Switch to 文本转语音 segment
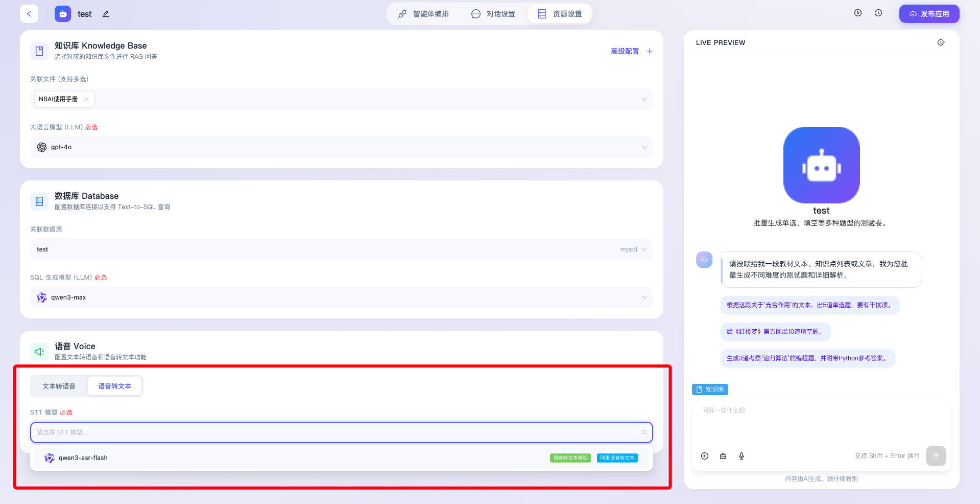Image resolution: width=980 pixels, height=504 pixels. [x=59, y=386]
